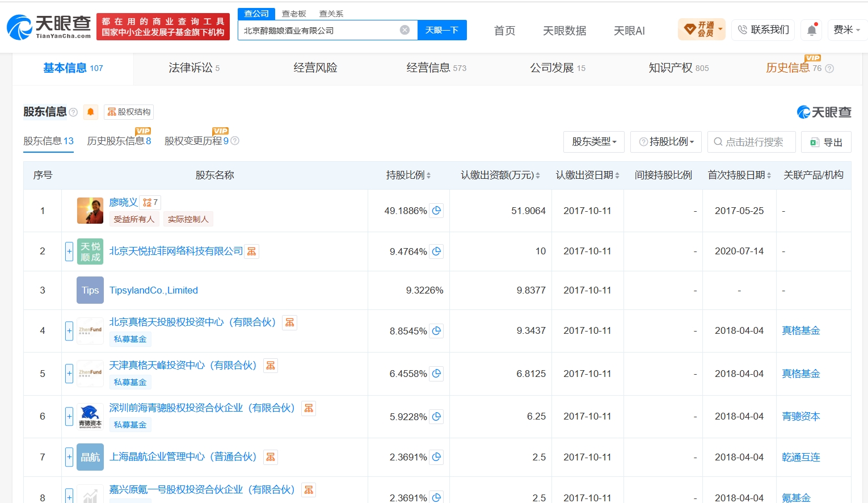Click the 点击进行搜索 search field
This screenshot has width=868, height=503.
(x=752, y=142)
